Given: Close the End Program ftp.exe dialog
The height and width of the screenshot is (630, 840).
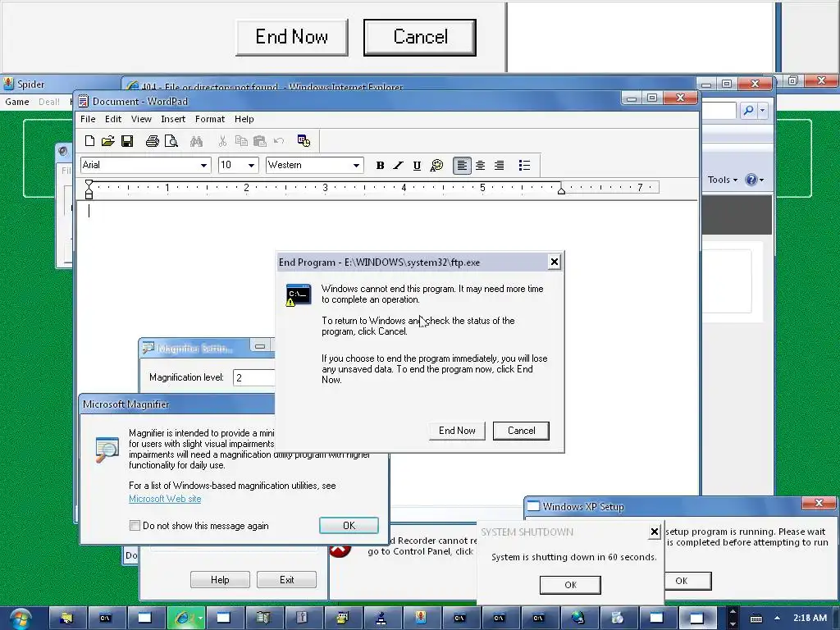Looking at the screenshot, I should coord(555,262).
